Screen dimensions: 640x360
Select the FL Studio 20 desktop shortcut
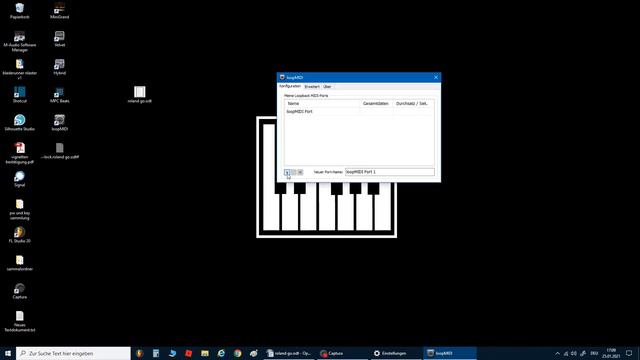tap(20, 235)
